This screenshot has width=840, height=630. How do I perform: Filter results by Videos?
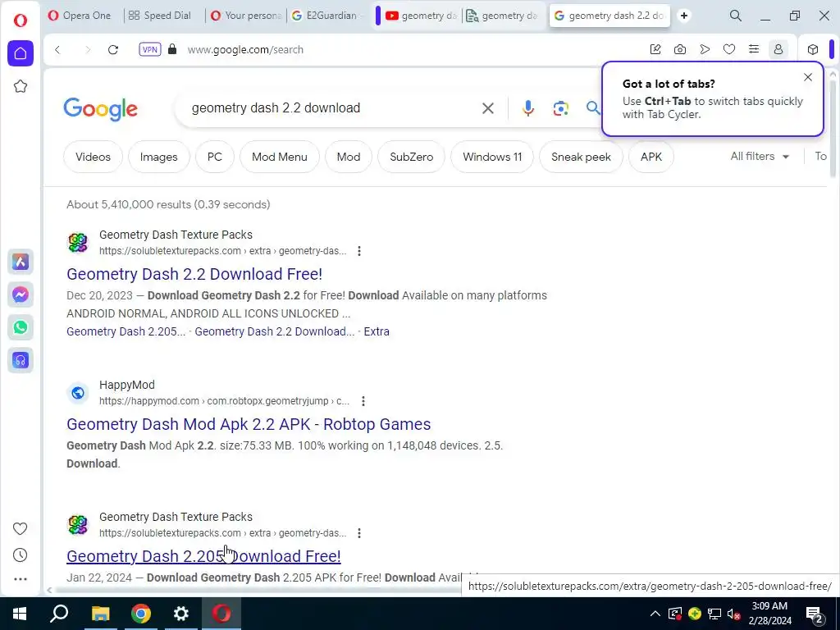(x=94, y=157)
